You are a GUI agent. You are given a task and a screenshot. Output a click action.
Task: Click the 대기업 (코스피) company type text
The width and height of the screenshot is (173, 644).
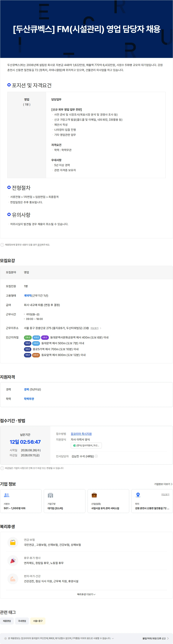click(55, 508)
